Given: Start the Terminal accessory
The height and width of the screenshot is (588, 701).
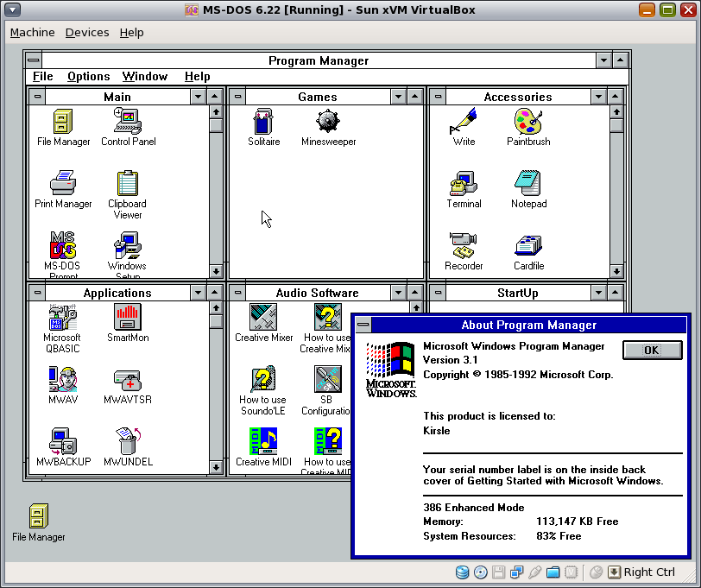Looking at the screenshot, I should pyautogui.click(x=464, y=183).
